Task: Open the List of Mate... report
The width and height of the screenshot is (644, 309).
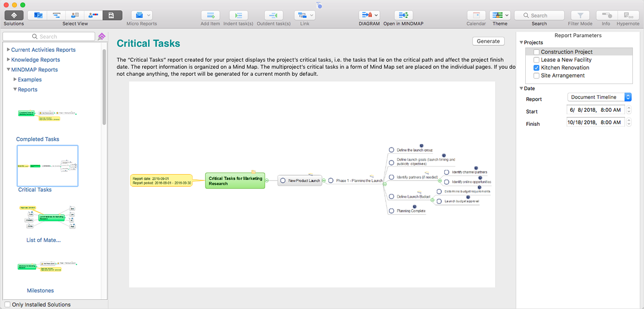Action: click(44, 240)
